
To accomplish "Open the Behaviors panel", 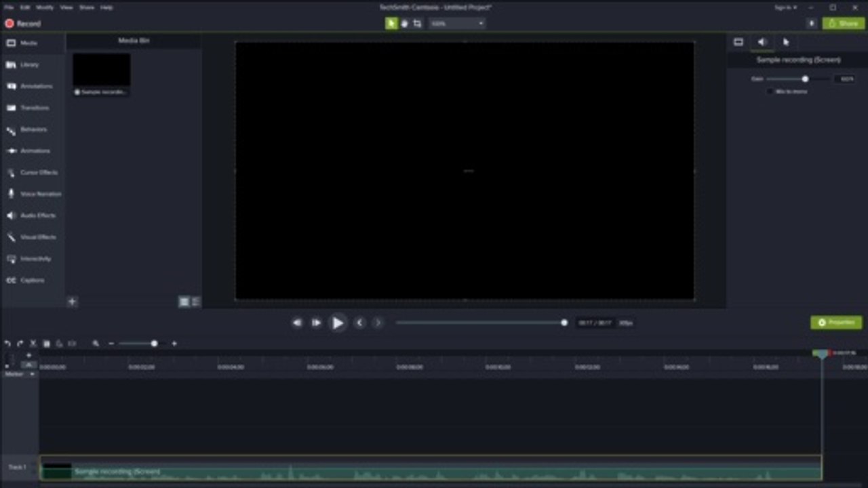I will 33,129.
